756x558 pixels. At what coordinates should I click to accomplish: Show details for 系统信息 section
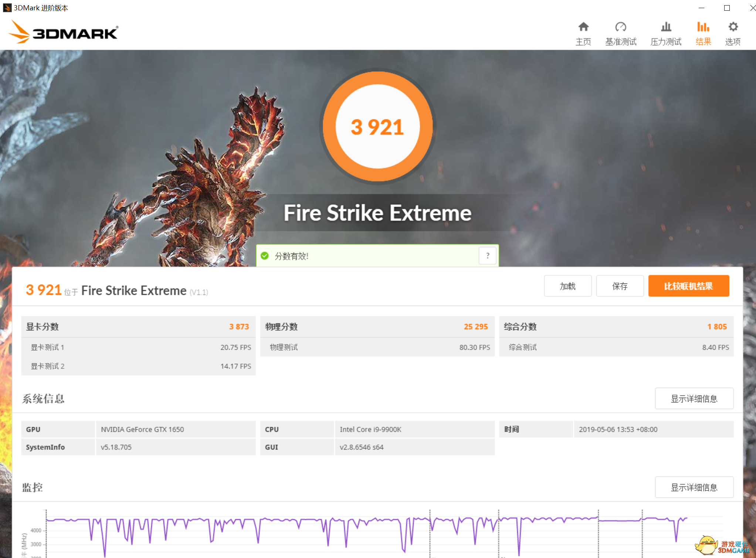pyautogui.click(x=694, y=399)
